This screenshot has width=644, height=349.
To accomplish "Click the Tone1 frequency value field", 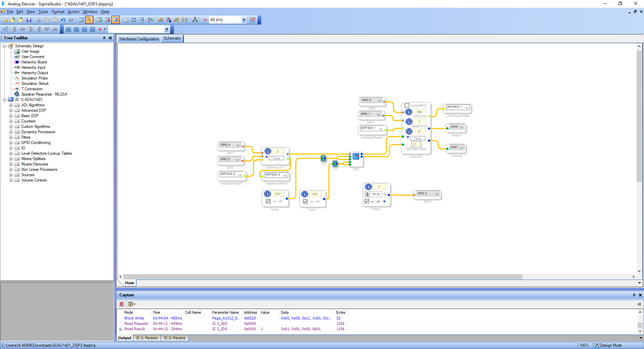I will click(315, 194).
